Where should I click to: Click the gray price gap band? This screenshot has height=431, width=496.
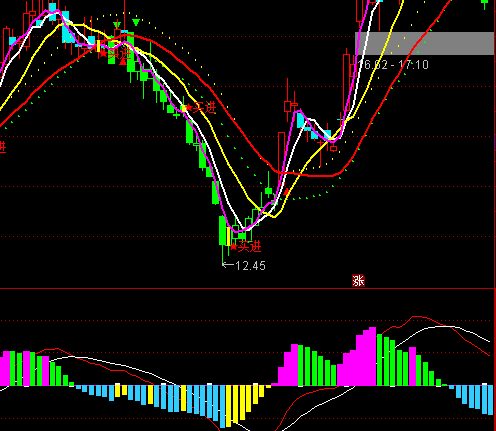click(x=424, y=43)
